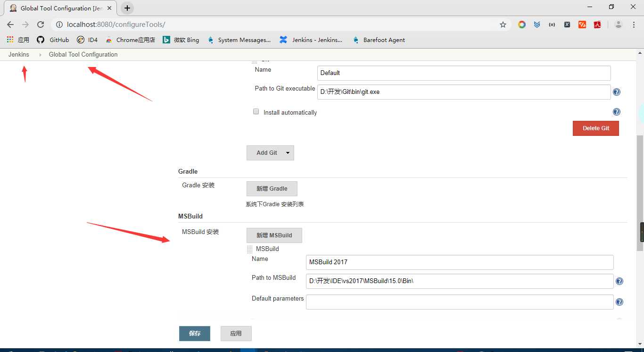
Task: Open the red Adobe Acrobat extension
Action: (597, 25)
